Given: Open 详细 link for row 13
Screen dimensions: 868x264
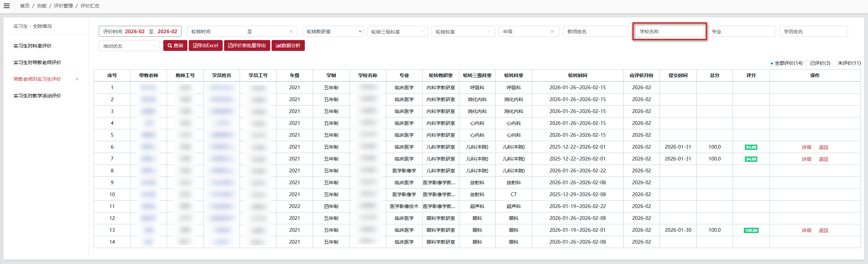Looking at the screenshot, I should point(806,230).
